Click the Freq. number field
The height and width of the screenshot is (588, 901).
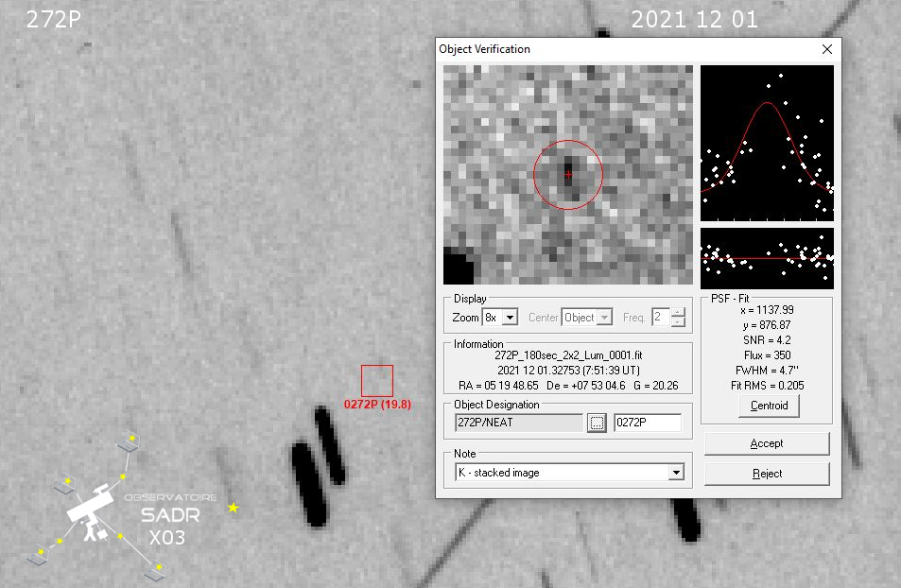coord(660,318)
